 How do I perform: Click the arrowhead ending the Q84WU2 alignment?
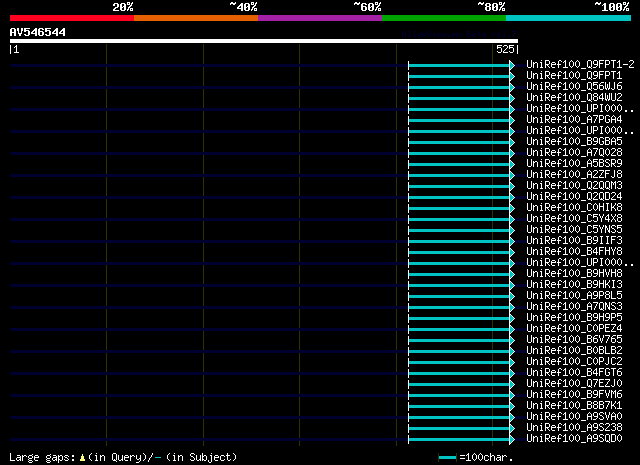point(512,98)
